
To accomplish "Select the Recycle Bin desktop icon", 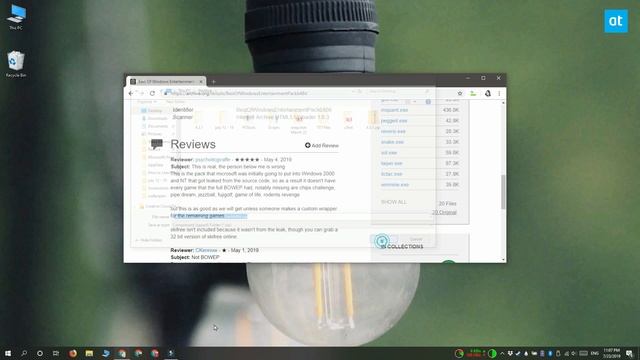I will click(16, 64).
